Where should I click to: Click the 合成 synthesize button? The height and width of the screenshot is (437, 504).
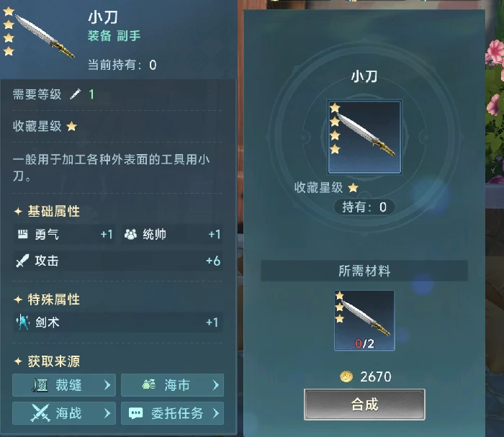click(364, 405)
